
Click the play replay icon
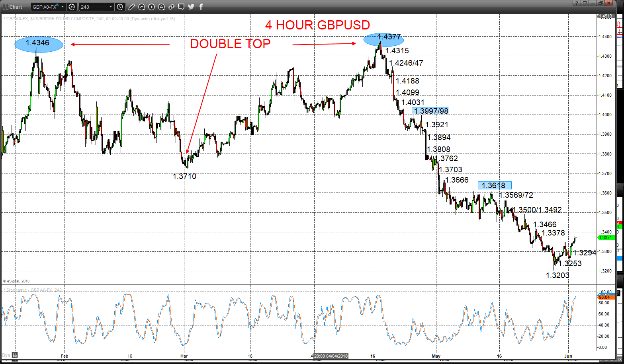[151, 7]
